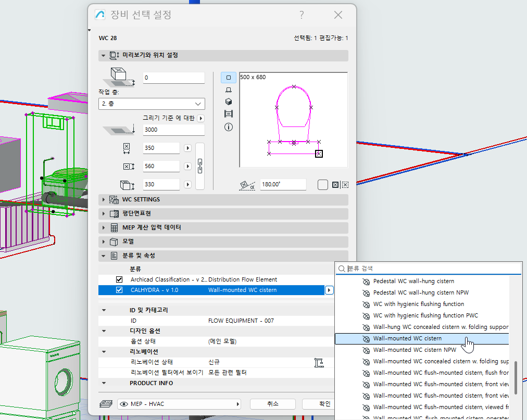
Task: Show the preview picture filmstrip icon
Action: point(228,114)
